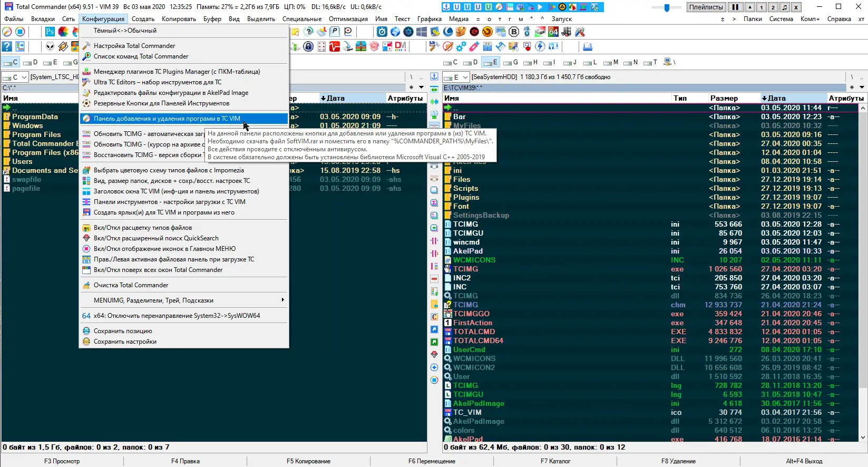Launch the Photoshop toolbar icon
Image resolution: width=868 pixels, height=467 pixels.
point(50,32)
